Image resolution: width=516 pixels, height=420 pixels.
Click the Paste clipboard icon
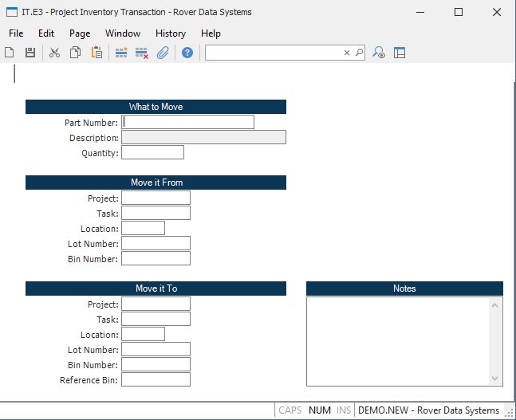(97, 53)
